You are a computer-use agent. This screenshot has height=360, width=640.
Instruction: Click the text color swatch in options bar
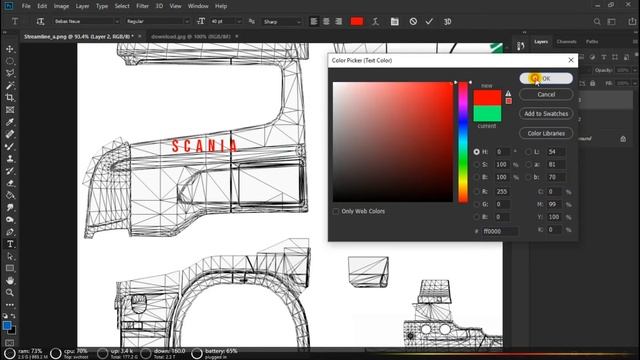click(x=357, y=22)
